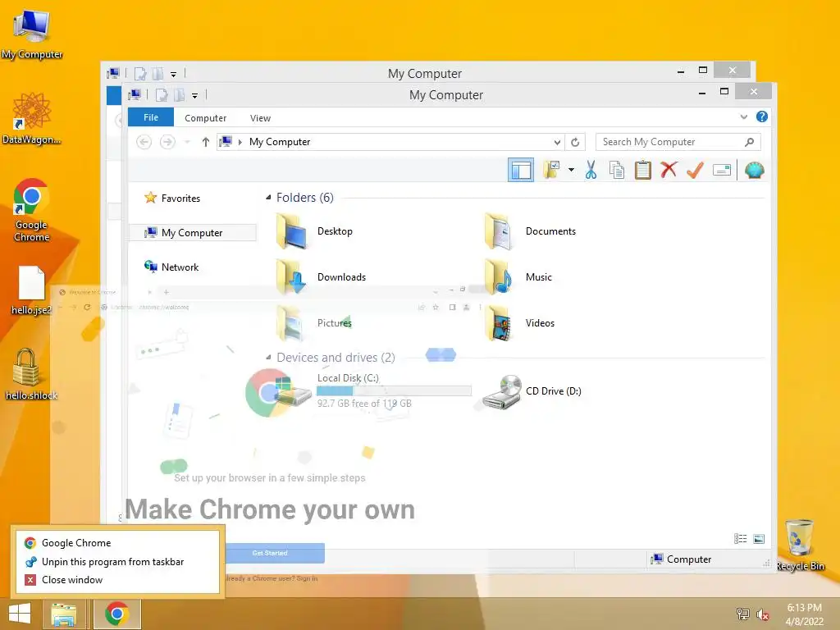840x630 pixels.
Task: Click New Folder icon in front title bar
Action: 179,95
